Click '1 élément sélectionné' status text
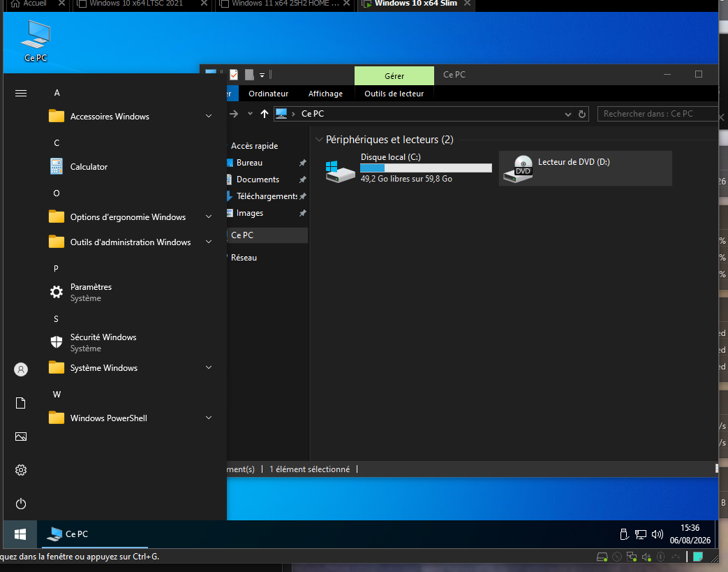728x572 pixels. (310, 469)
